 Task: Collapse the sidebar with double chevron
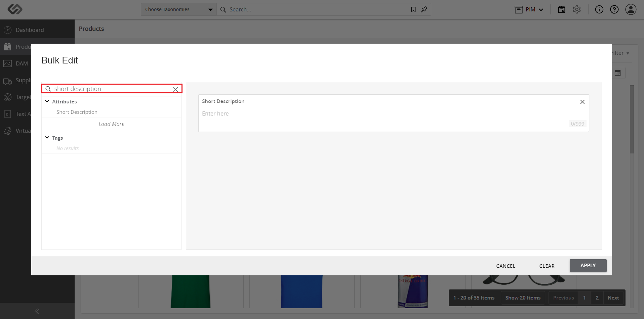pos(37,311)
